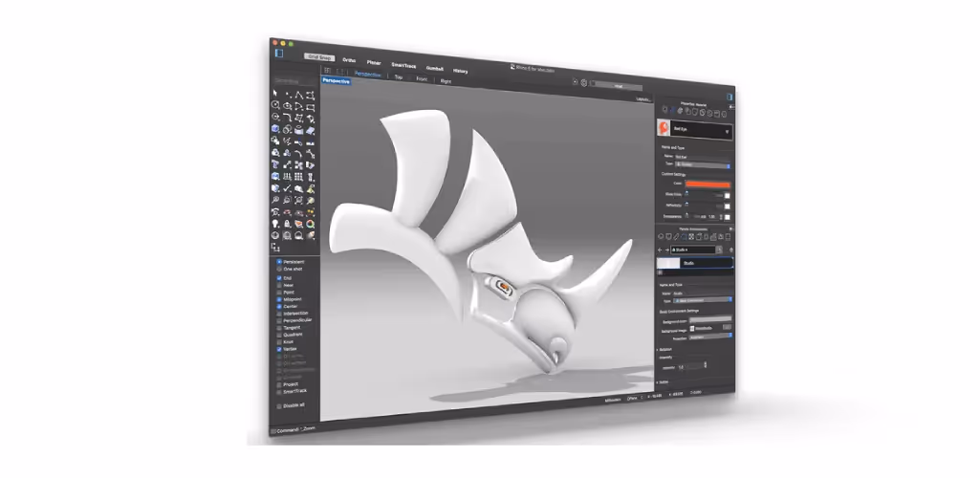
Task: Enable the Near object snap
Action: coord(279,285)
